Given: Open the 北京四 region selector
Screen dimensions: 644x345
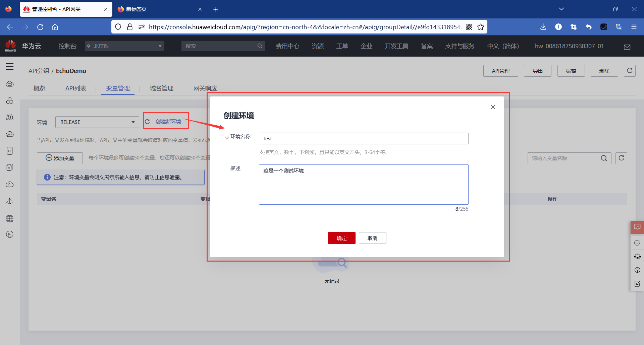Looking at the screenshot, I should click(124, 46).
